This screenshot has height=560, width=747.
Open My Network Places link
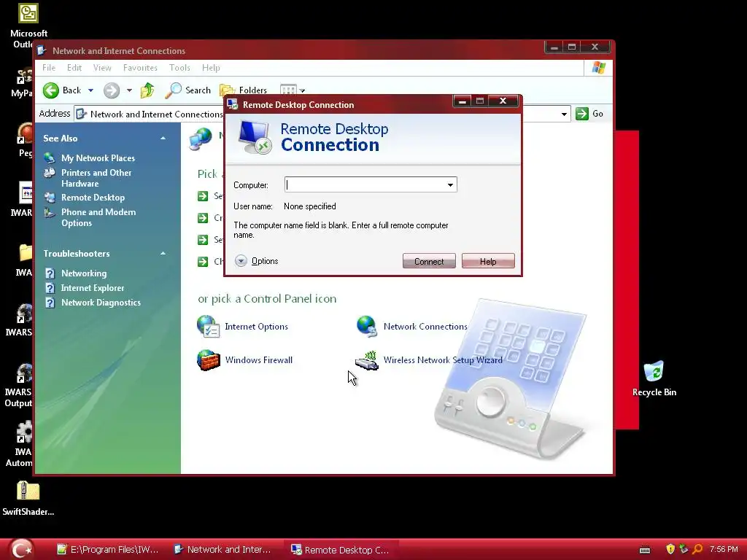[x=98, y=158]
